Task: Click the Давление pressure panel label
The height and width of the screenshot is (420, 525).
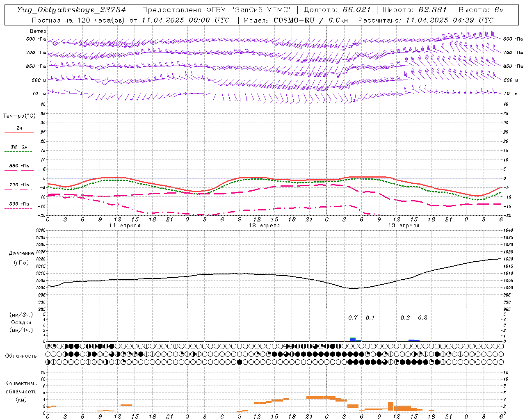Action: (21, 253)
